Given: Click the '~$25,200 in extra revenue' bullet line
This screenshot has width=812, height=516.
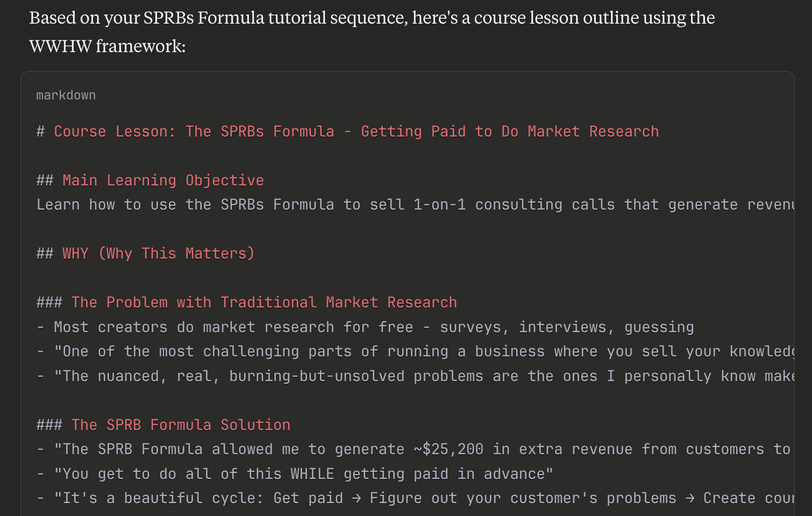Looking at the screenshot, I should (x=415, y=449).
